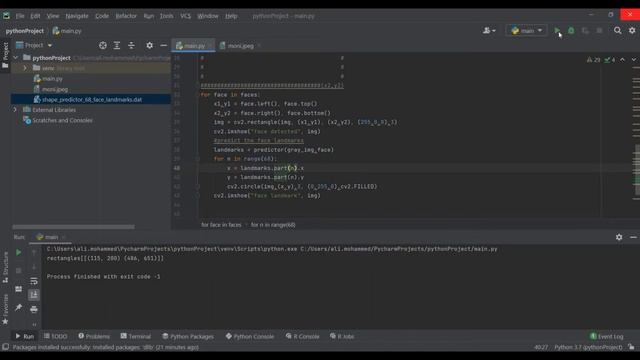The height and width of the screenshot is (360, 640).
Task: Select shape_predictor_68_face_landmarks.dat file
Action: coord(92,99)
